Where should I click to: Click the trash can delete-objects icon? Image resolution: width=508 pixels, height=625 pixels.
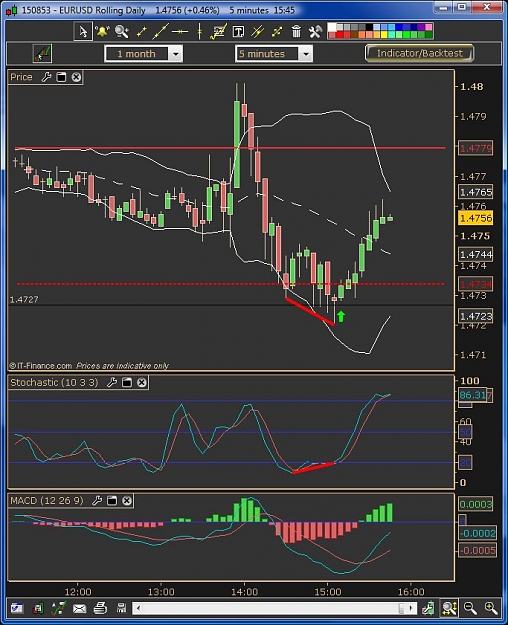pyautogui.click(x=296, y=31)
